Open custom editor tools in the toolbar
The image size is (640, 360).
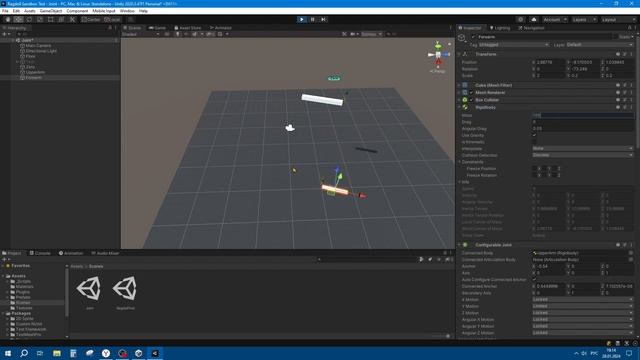tap(72, 19)
